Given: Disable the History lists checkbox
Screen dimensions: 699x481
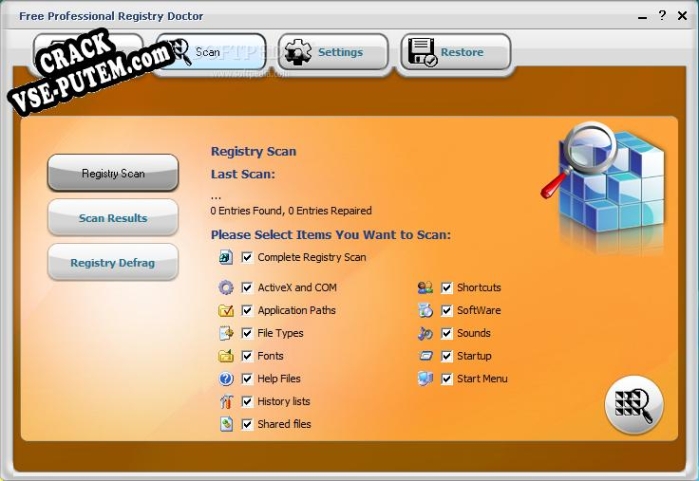Looking at the screenshot, I should [x=247, y=401].
